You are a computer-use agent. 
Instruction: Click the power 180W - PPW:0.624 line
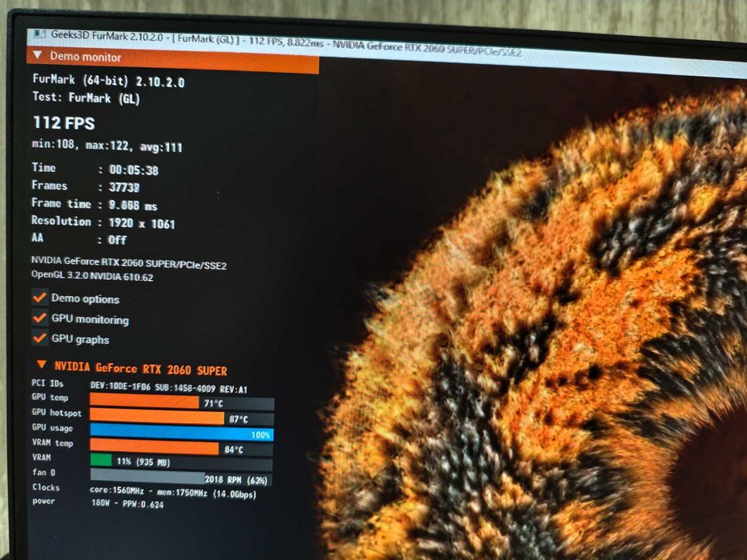[98, 502]
